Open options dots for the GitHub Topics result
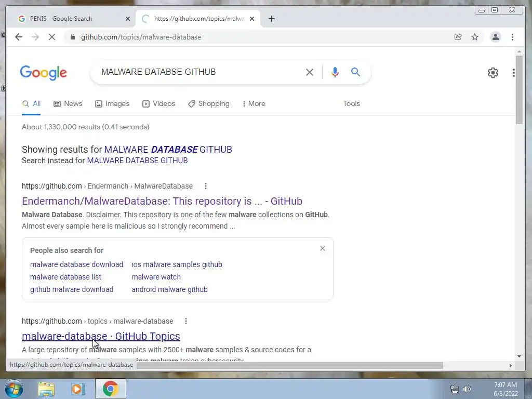Image resolution: width=532 pixels, height=399 pixels. click(185, 321)
